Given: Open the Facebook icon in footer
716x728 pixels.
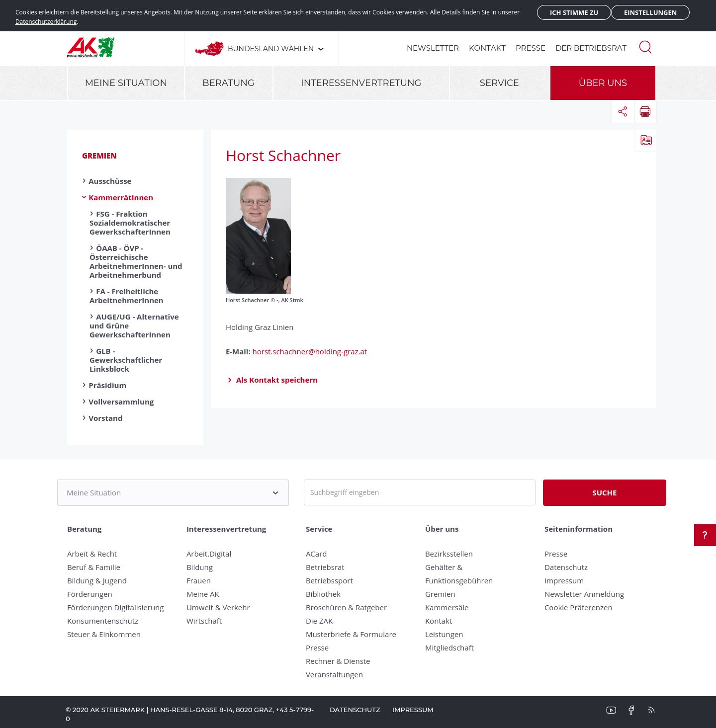Looking at the screenshot, I should [x=631, y=710].
